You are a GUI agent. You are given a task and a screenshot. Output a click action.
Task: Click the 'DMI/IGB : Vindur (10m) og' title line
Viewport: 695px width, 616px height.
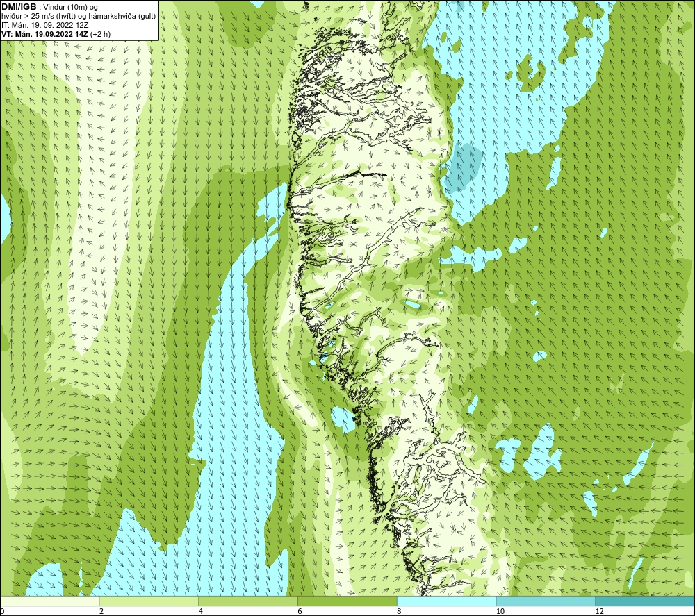pos(49,7)
